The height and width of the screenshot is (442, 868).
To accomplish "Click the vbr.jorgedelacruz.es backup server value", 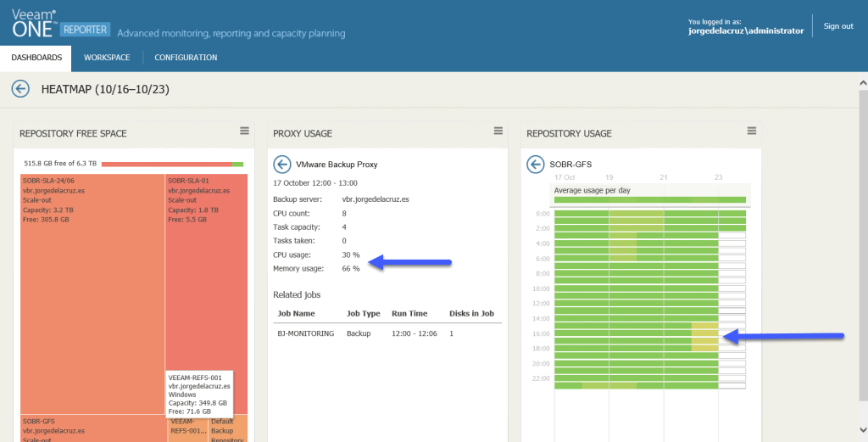I will click(376, 199).
